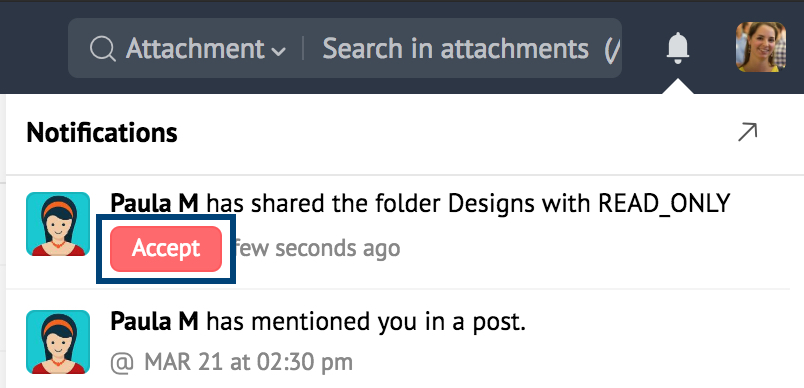Click Paula M's avatar in folder-share notification
The width and height of the screenshot is (804, 388).
point(58,224)
